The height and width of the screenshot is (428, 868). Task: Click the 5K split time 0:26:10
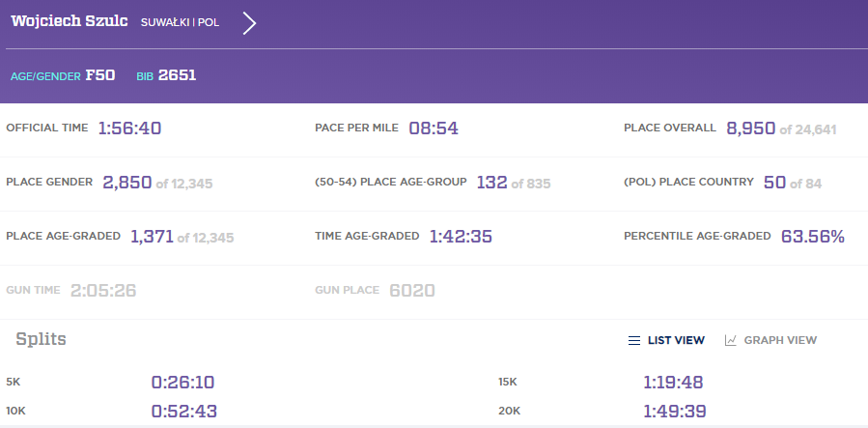(183, 382)
